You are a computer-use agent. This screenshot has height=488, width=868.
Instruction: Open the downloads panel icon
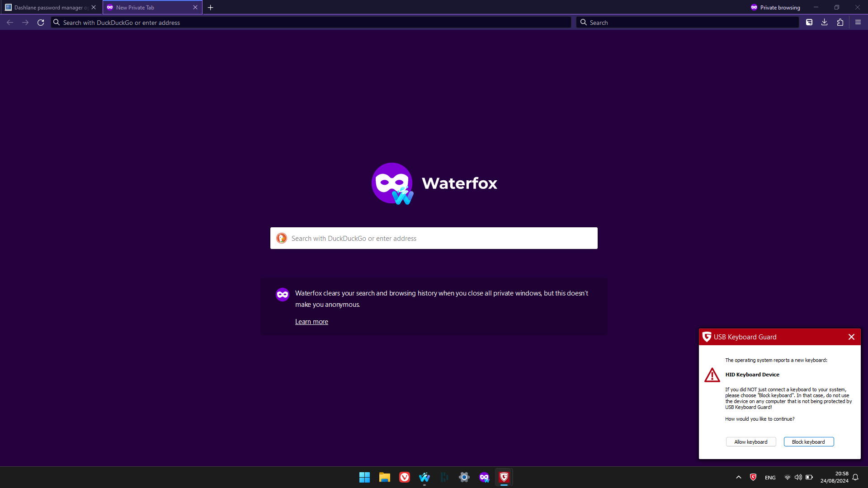(825, 23)
